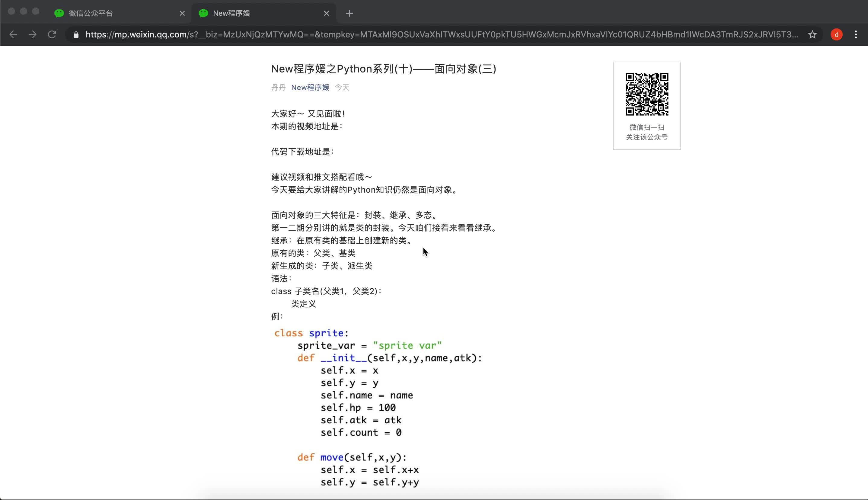
Task: Bookmark this page with the star icon
Action: (812, 34)
